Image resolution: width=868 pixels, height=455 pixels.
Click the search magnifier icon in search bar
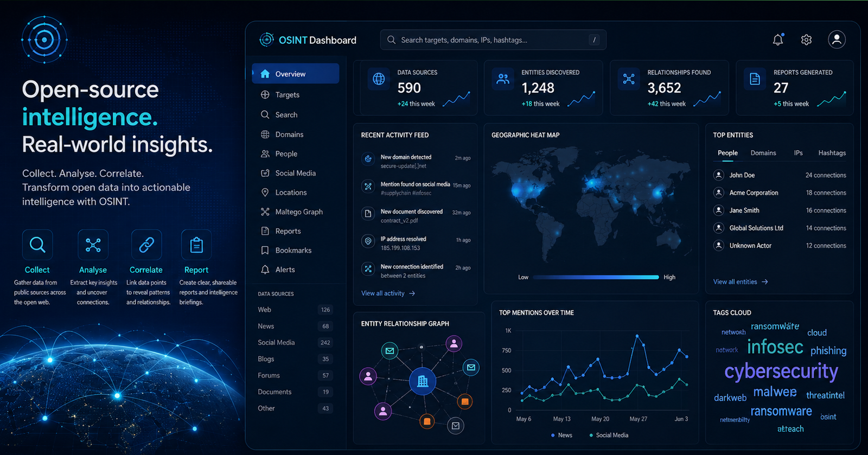click(391, 40)
